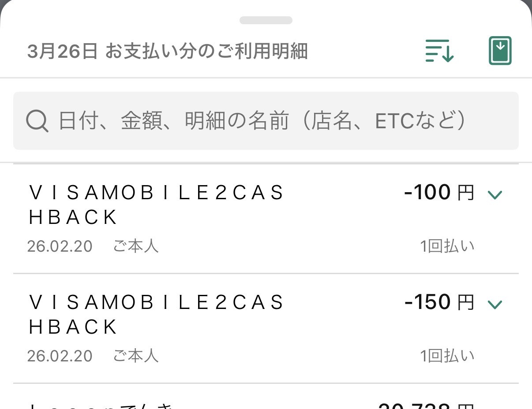Click the first transaction's 26.02.20 date
The image size is (532, 409).
[x=60, y=246]
